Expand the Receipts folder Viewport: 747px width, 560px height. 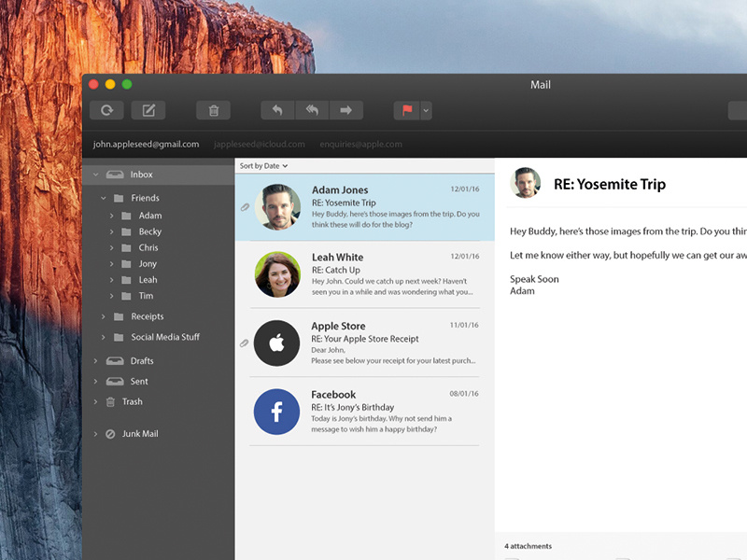tap(103, 316)
